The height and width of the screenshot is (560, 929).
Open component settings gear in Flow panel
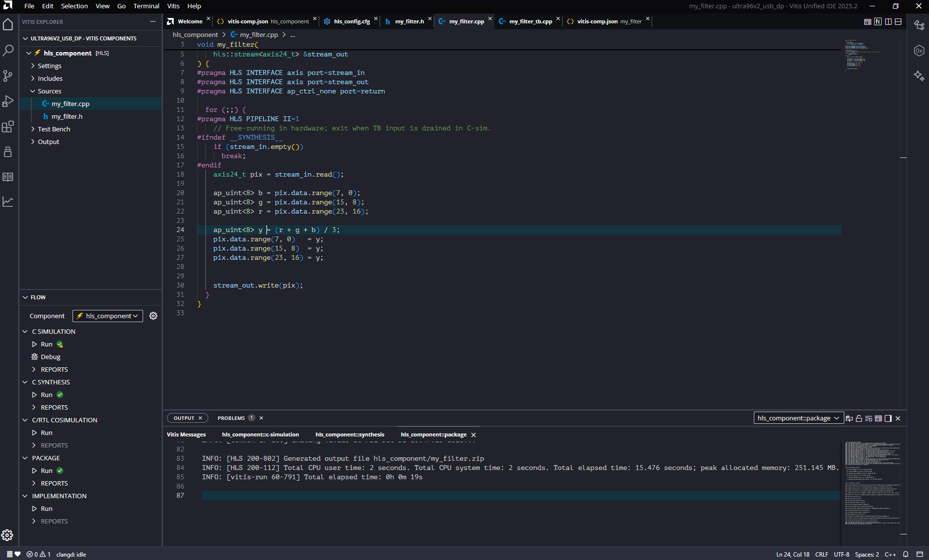click(153, 316)
